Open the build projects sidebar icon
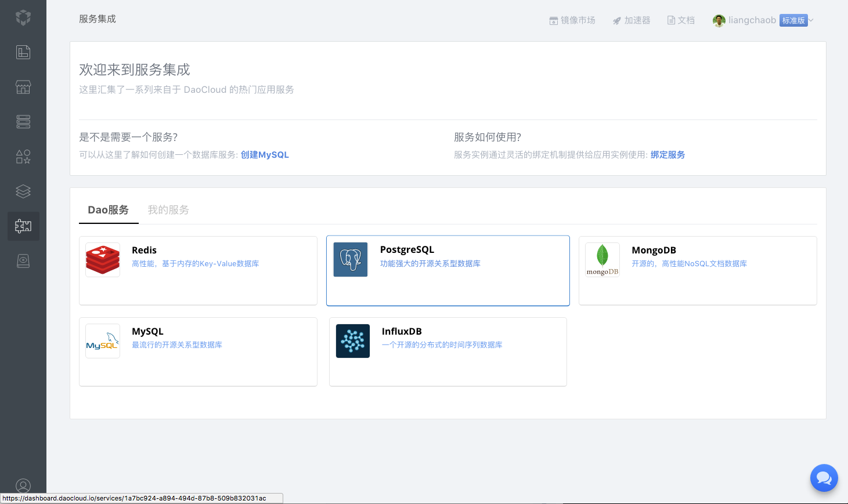848x504 pixels. [x=23, y=52]
